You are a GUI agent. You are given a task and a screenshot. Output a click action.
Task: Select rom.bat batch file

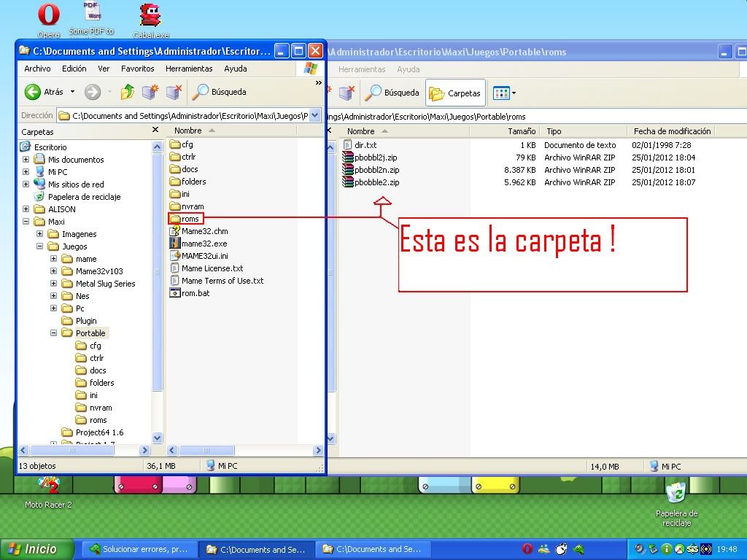click(190, 293)
